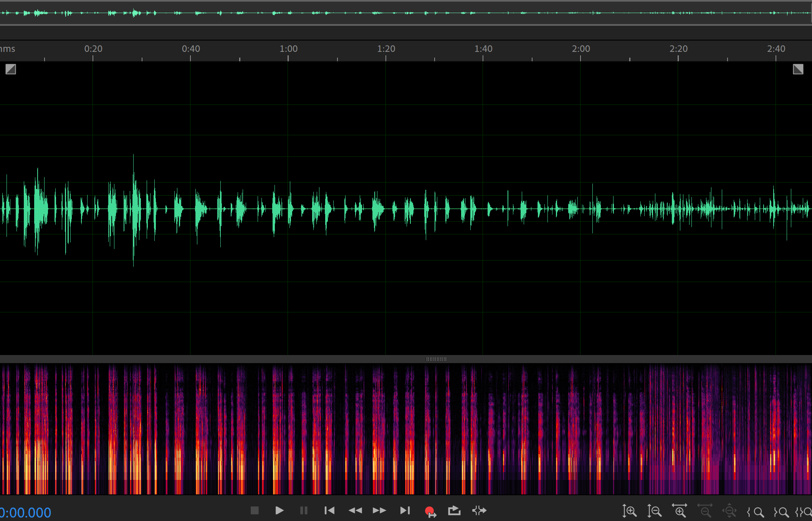Image resolution: width=812 pixels, height=521 pixels.
Task: Click the Stop playback button
Action: (255, 511)
